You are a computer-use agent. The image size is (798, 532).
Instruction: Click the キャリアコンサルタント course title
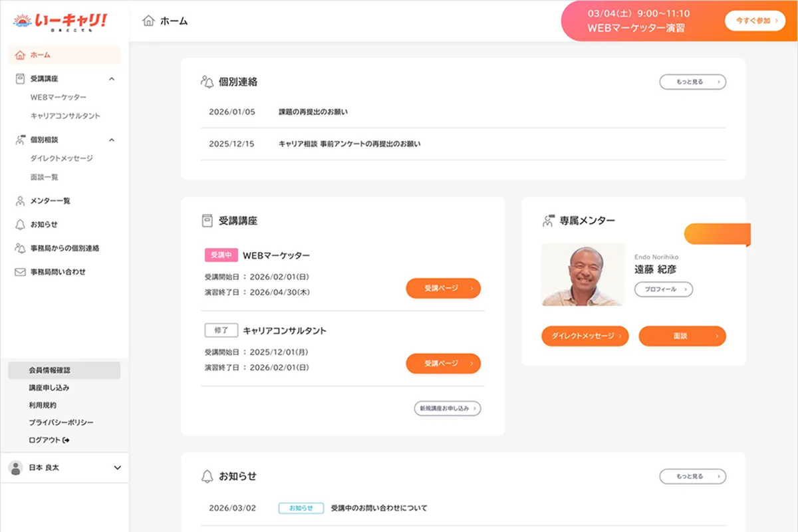click(x=285, y=331)
